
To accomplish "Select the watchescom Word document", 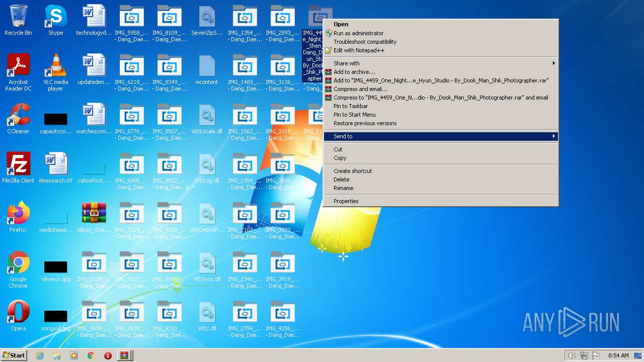I will (x=94, y=119).
